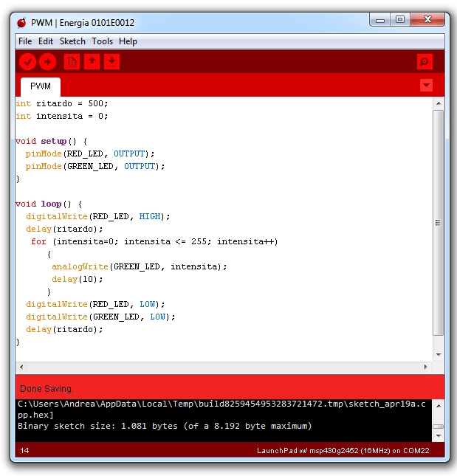Open the Tools menu

[102, 41]
